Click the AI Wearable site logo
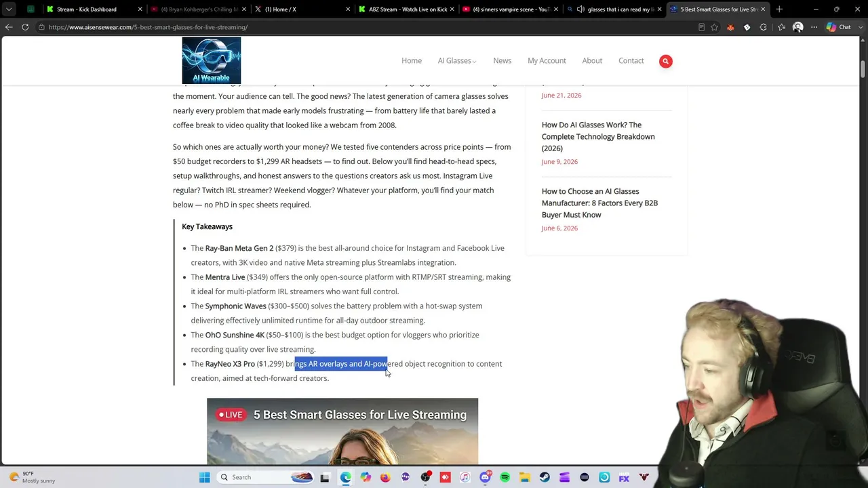 (x=211, y=60)
